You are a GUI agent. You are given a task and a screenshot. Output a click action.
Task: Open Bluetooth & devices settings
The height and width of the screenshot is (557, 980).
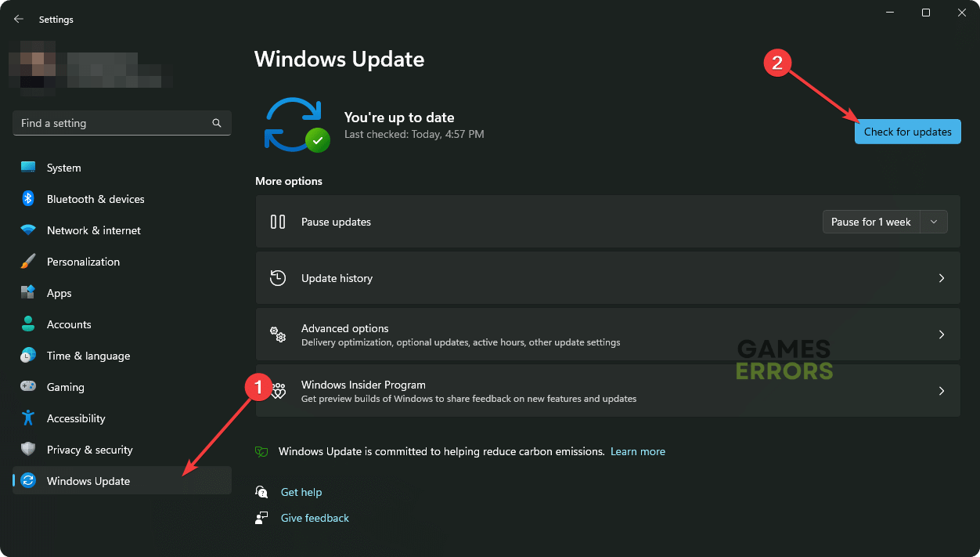coord(122,199)
